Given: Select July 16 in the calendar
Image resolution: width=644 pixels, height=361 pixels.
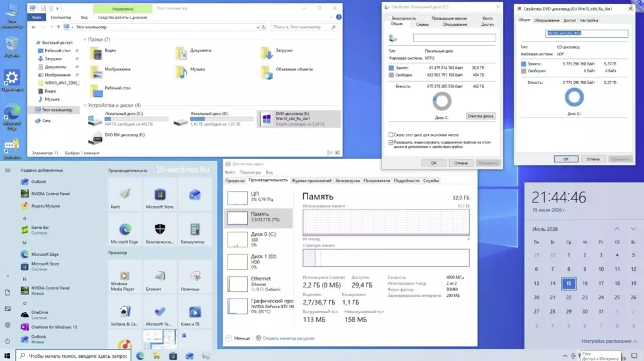Looking at the screenshot, I should pos(584,284).
